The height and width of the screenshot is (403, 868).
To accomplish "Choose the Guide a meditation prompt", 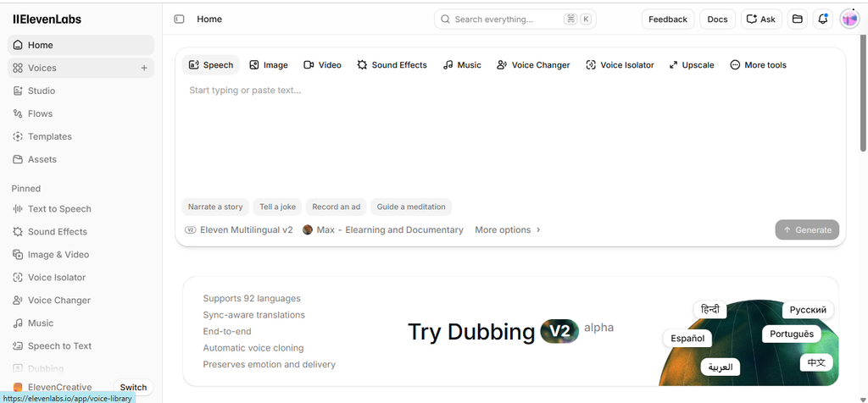I will pos(411,207).
